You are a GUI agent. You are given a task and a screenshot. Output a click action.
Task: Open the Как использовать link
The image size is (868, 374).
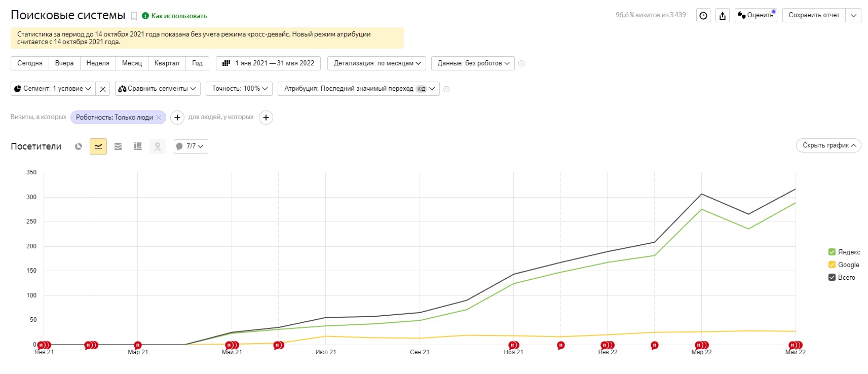click(x=179, y=16)
